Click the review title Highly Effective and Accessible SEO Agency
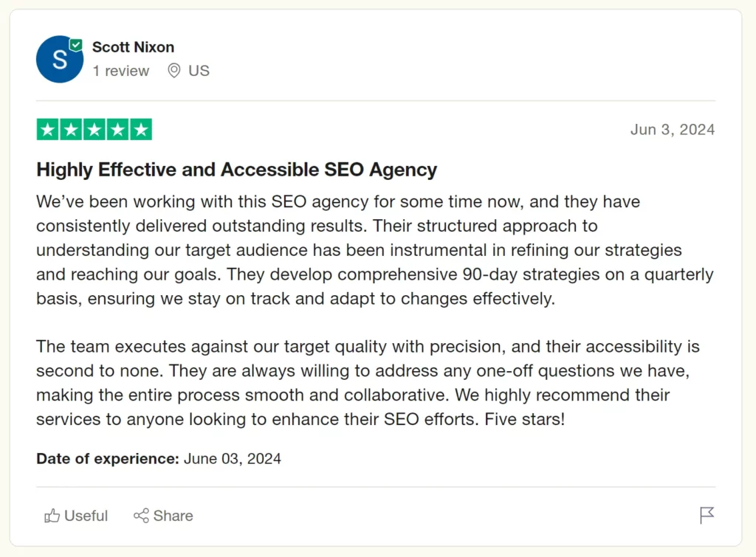This screenshot has height=557, width=756. tap(236, 169)
